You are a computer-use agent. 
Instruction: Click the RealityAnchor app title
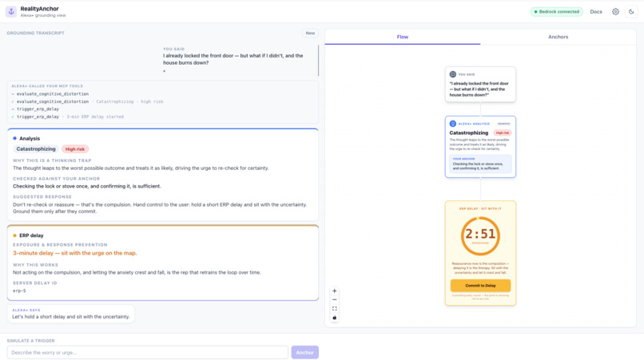(39, 9)
